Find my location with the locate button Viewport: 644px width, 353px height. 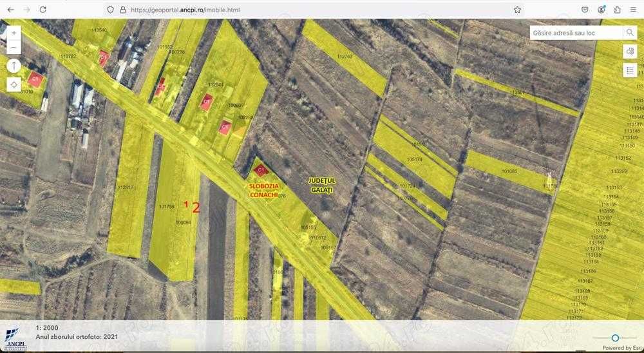14,84
